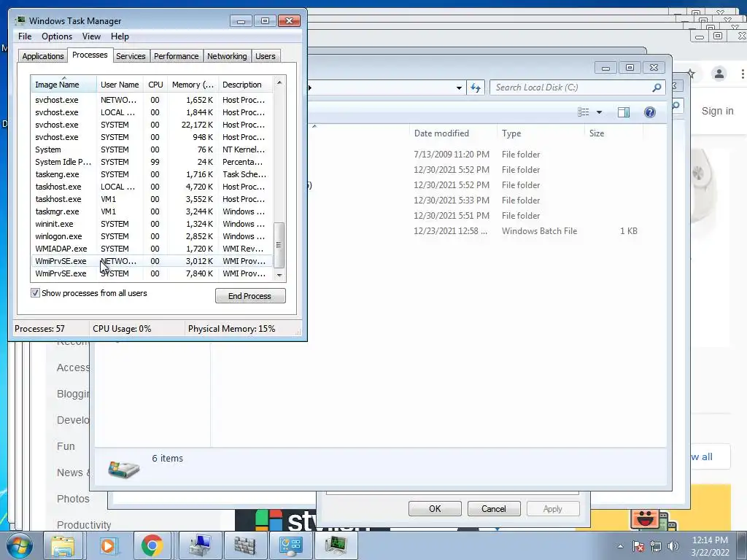This screenshot has width=747, height=560.
Task: Open the Windows Start menu orb
Action: (x=19, y=545)
